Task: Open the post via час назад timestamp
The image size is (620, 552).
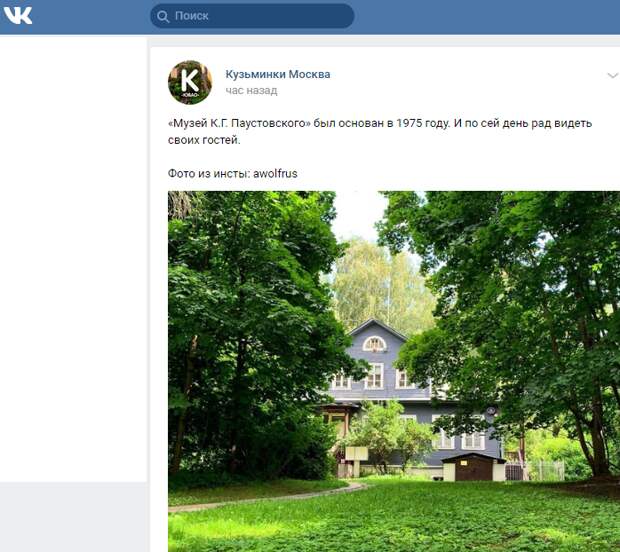Action: (251, 91)
